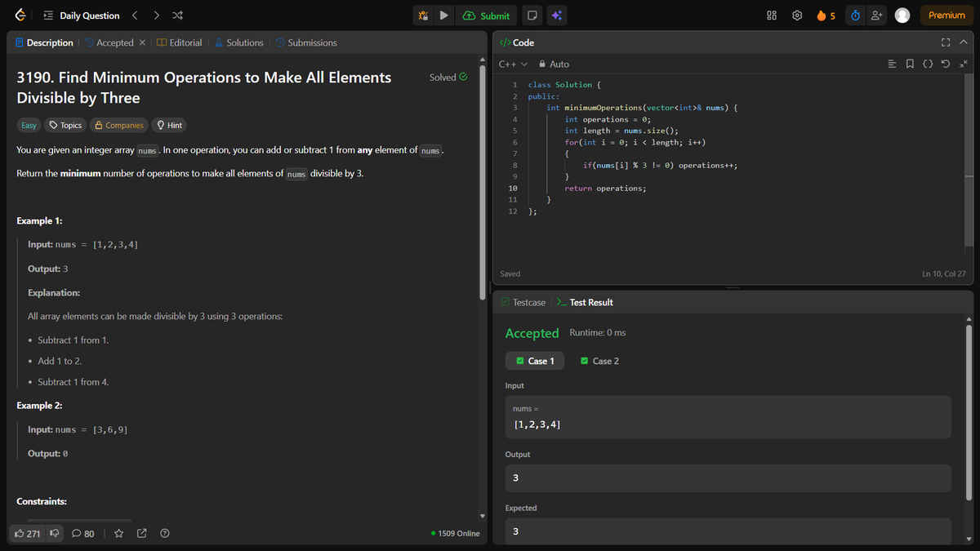The image size is (980, 551).
Task: Click code line 10 return statement
Action: [x=605, y=189]
